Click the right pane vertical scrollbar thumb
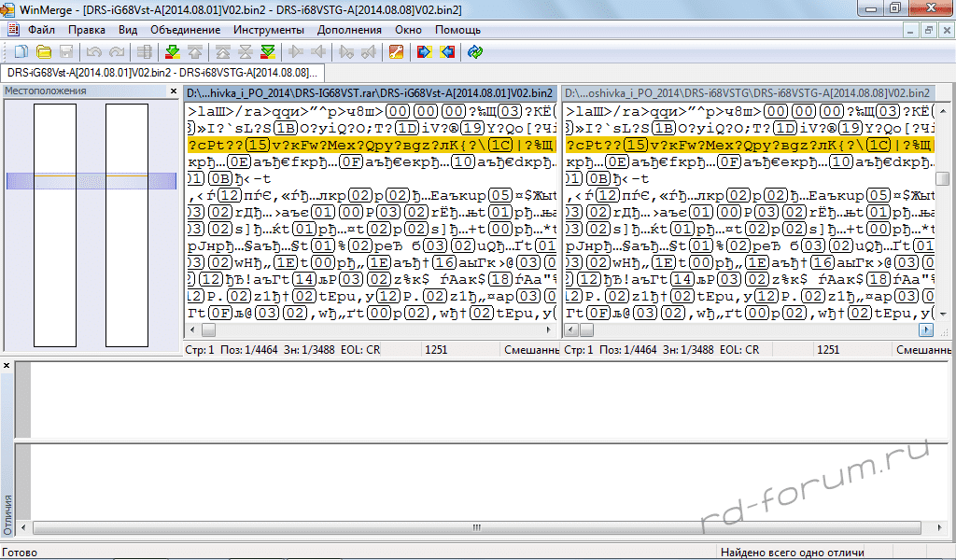 pos(942,178)
